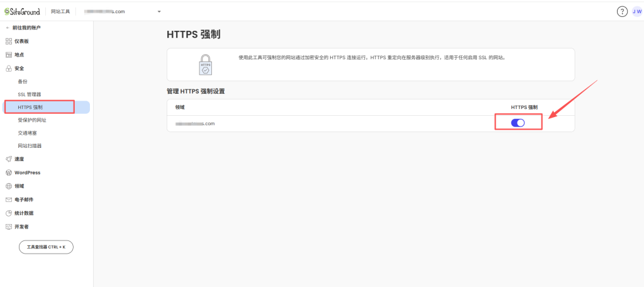Screen dimensions: 644x287
Task: Click the pie chart icon beside 统计数据
Action: 9,213
